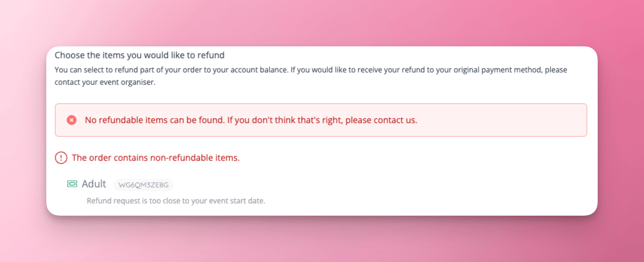Click the refund request explanation text
This screenshot has width=644, height=262.
tap(176, 201)
